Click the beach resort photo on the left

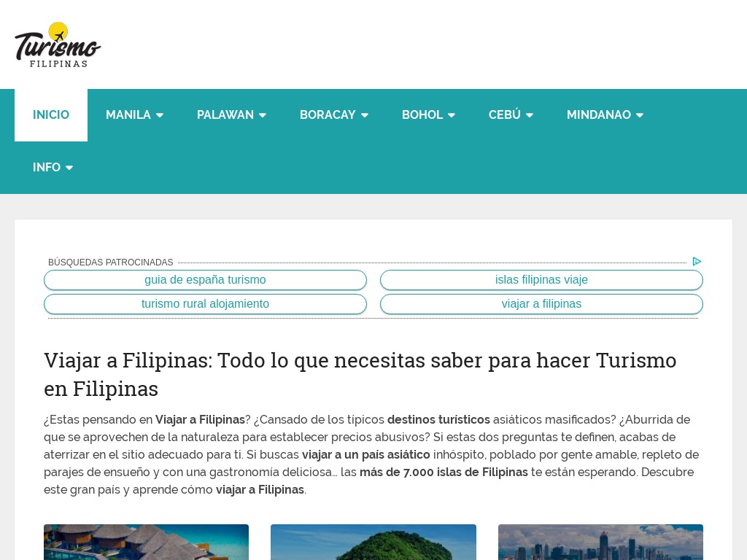(146, 542)
